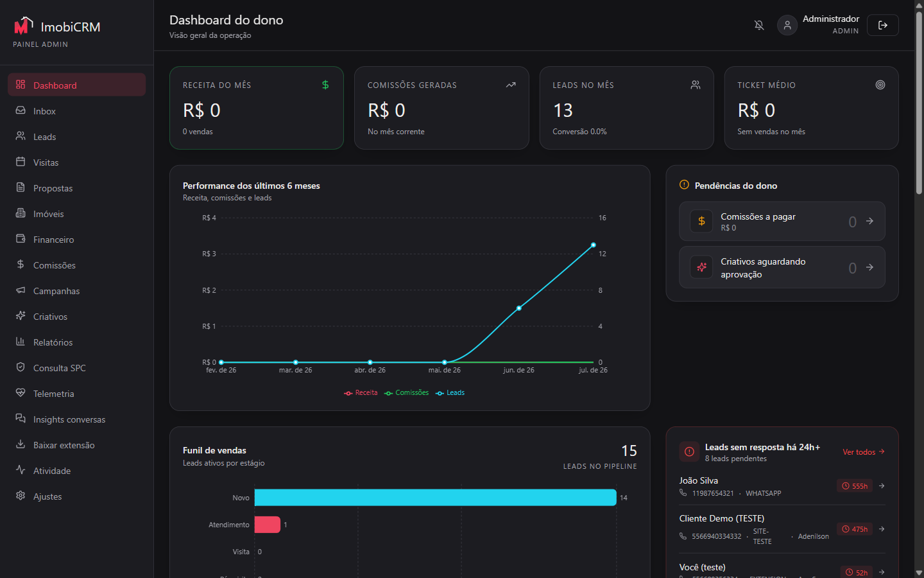
Task: Click the phone number 11987654321
Action: tap(713, 493)
